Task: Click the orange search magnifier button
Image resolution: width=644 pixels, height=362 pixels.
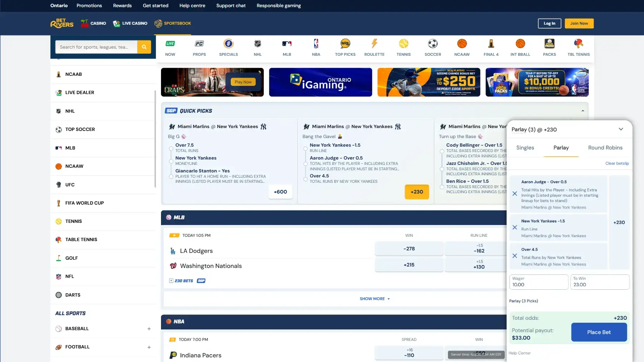Action: pyautogui.click(x=144, y=47)
